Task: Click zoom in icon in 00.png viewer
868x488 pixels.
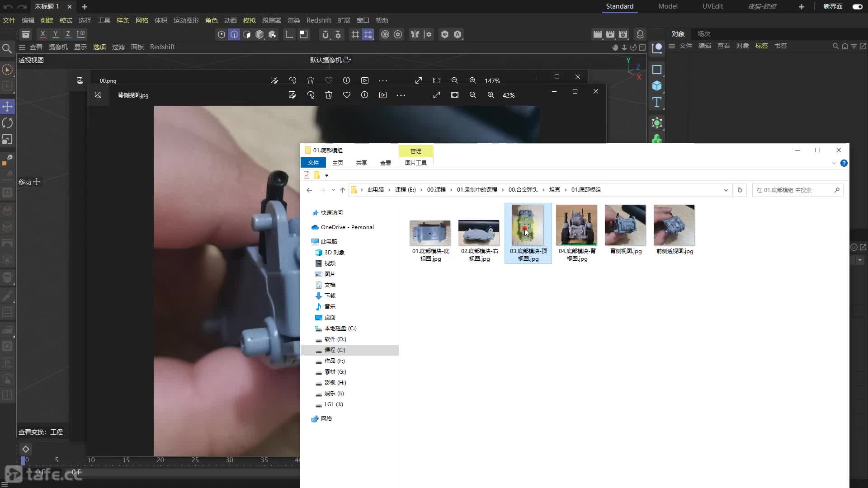Action: click(472, 80)
